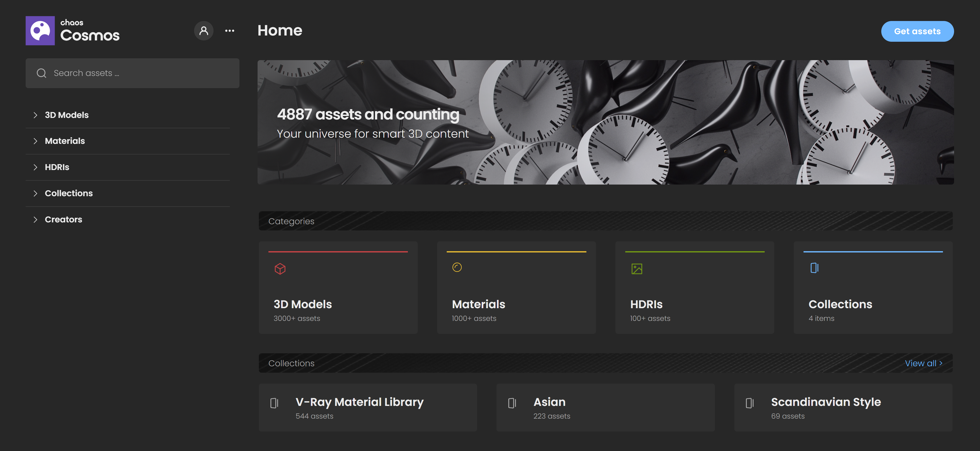The height and width of the screenshot is (451, 980).
Task: Click the yellow Materials sphere icon
Action: point(457,267)
